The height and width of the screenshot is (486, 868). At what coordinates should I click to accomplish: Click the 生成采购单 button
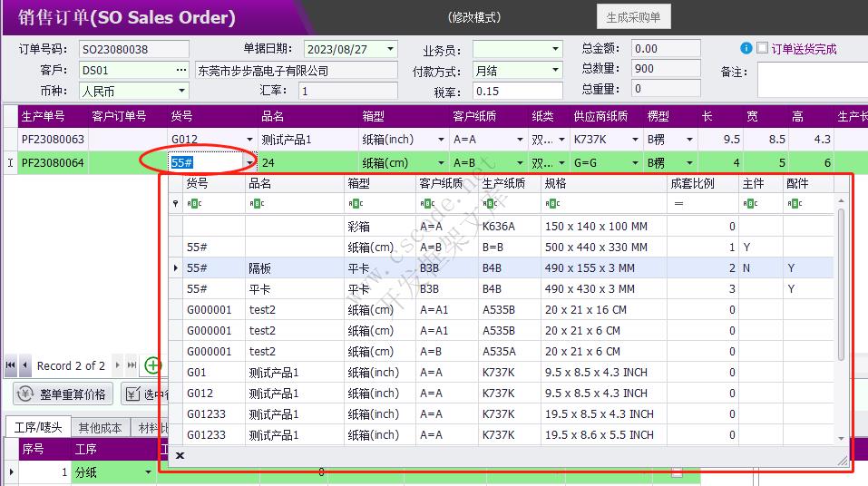[633, 17]
